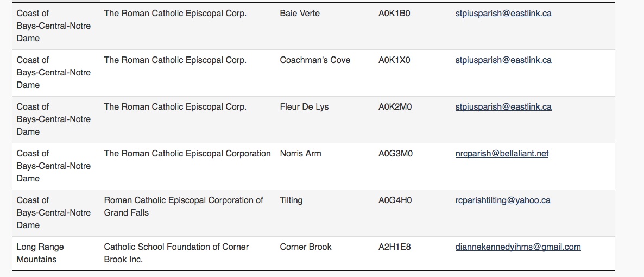Click the Coachman's Cove cell
The width and height of the screenshot is (644, 277).
315,60
